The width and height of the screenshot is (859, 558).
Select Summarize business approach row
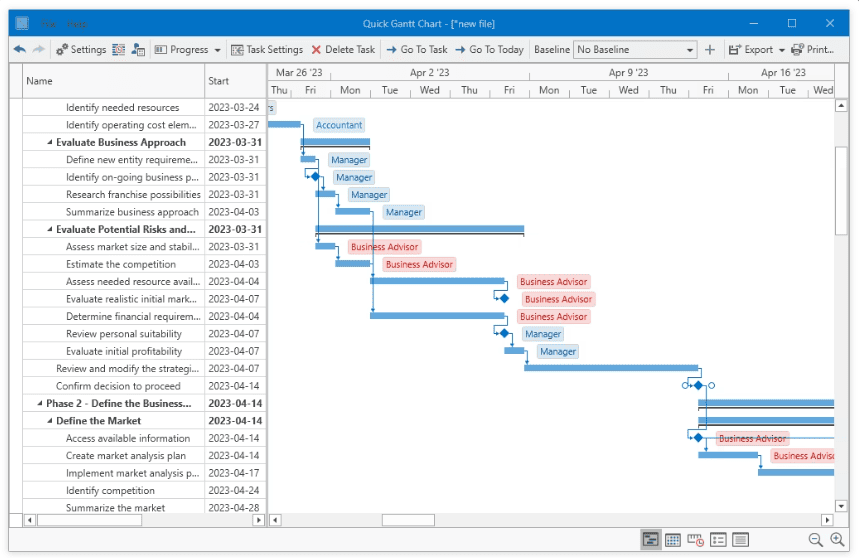(x=144, y=212)
